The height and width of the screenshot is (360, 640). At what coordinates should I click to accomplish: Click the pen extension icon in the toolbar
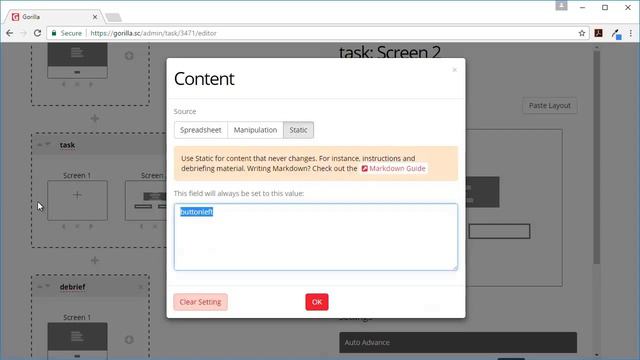616,33
